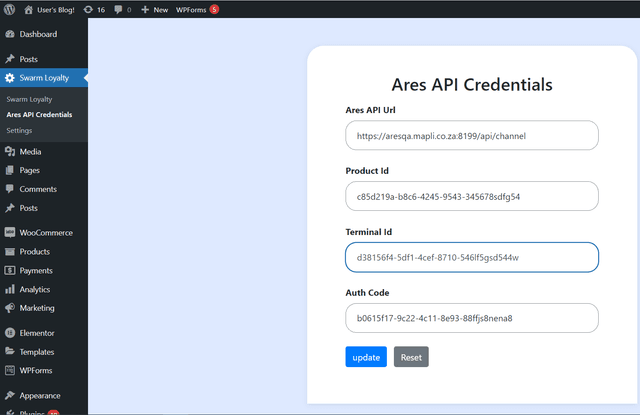
Task: Open WPForms in the top admin bar
Action: 191,10
